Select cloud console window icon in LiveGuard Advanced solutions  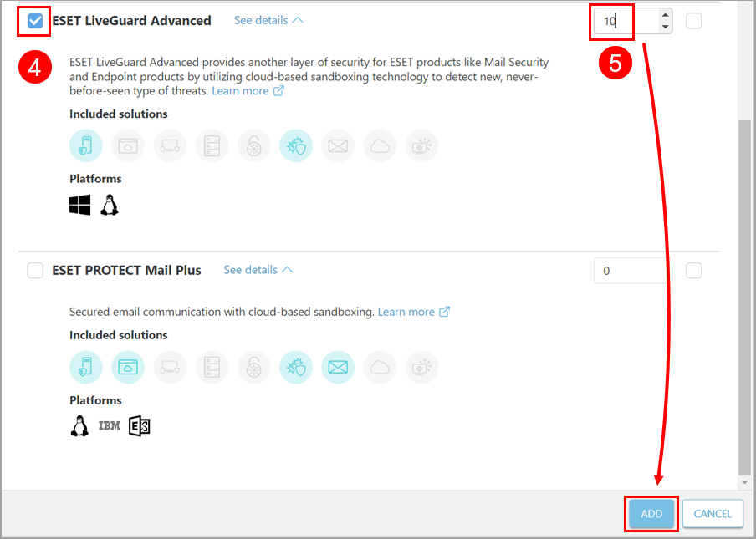point(128,145)
